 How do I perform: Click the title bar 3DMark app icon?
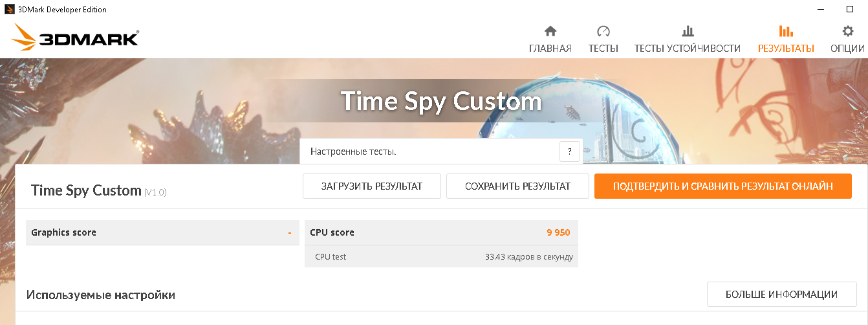click(x=10, y=10)
